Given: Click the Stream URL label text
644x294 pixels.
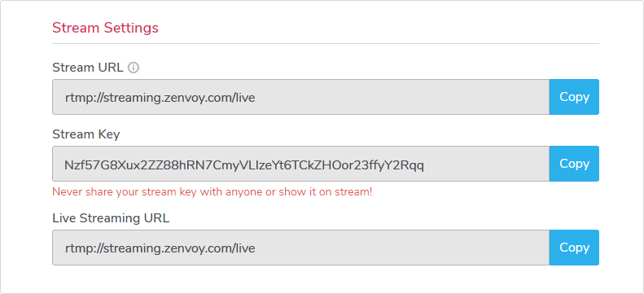Looking at the screenshot, I should coord(88,68).
